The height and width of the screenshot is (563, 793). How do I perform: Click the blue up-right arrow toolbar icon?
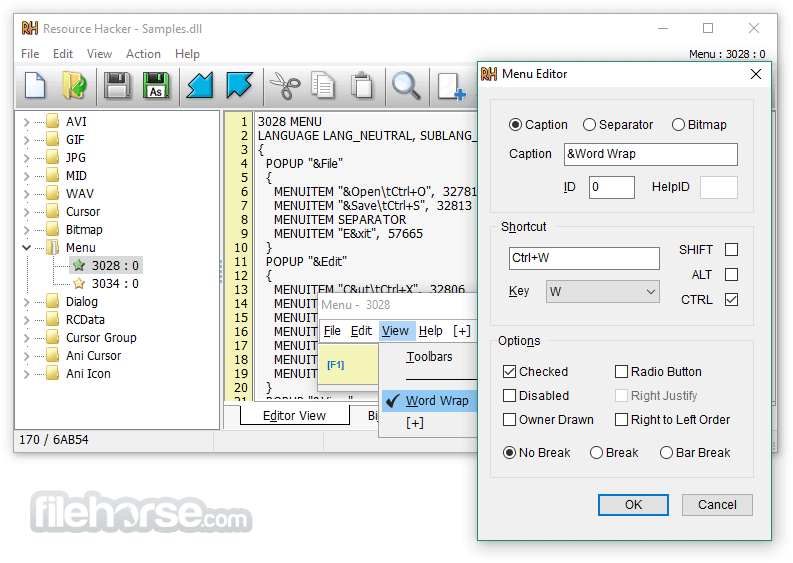[239, 85]
